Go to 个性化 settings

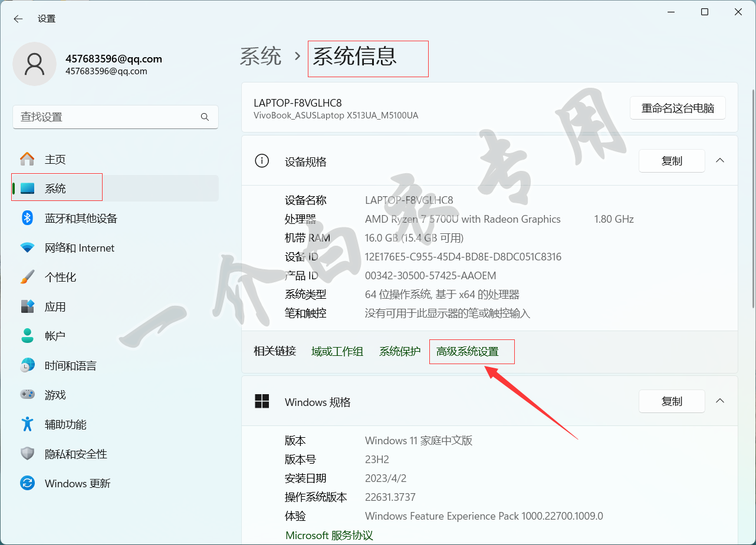[x=115, y=277]
